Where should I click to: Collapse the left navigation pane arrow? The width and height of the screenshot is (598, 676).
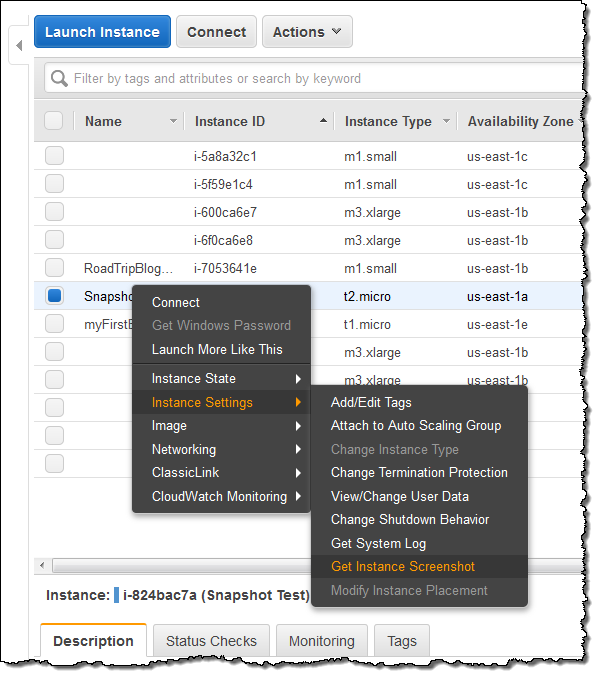click(x=19, y=45)
